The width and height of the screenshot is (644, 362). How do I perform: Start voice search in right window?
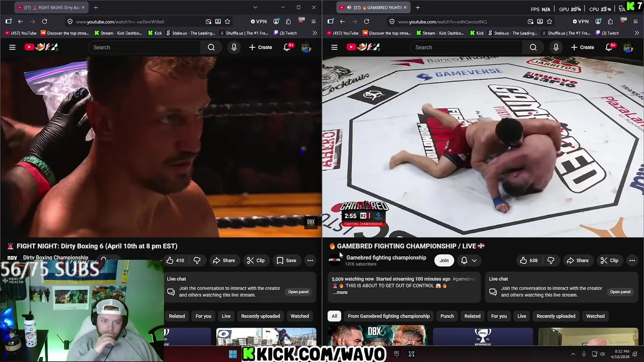pyautogui.click(x=556, y=47)
